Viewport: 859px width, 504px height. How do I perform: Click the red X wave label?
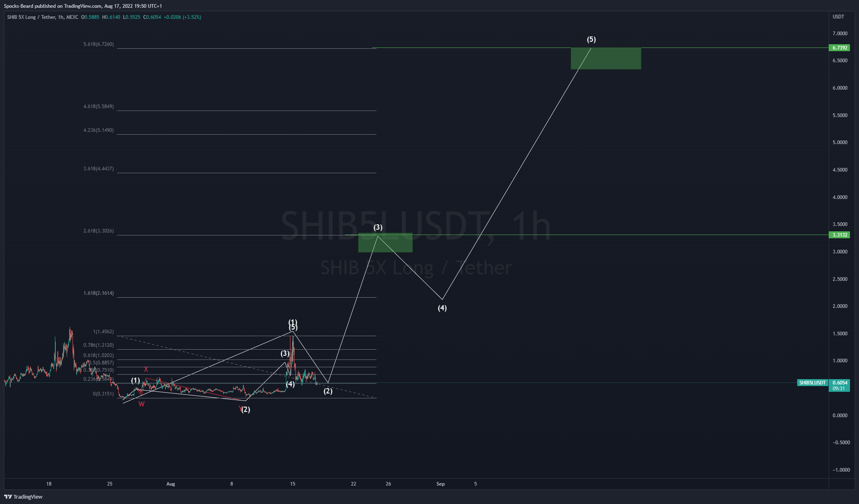click(146, 369)
